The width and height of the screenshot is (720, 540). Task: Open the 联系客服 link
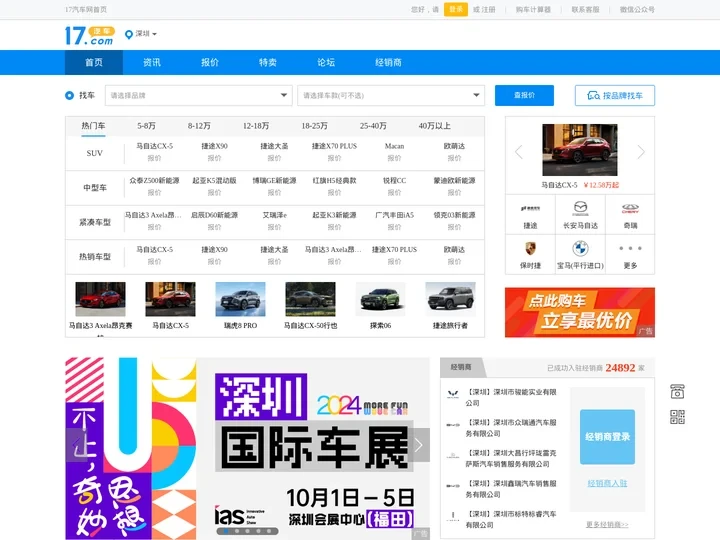point(585,9)
